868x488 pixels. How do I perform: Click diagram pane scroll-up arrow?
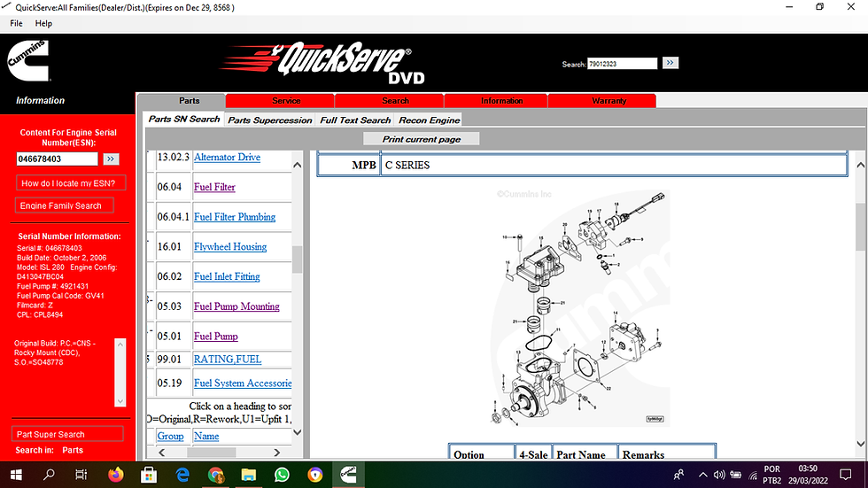pos(860,165)
